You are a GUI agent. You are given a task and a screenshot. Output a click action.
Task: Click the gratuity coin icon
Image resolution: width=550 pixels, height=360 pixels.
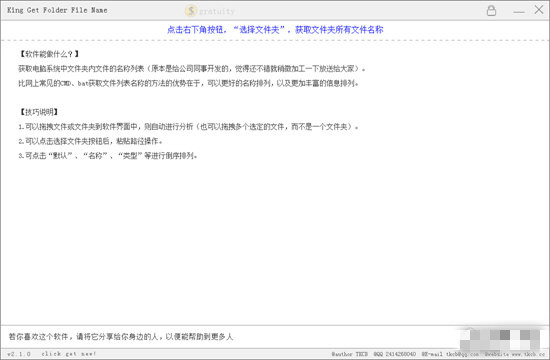(x=191, y=11)
